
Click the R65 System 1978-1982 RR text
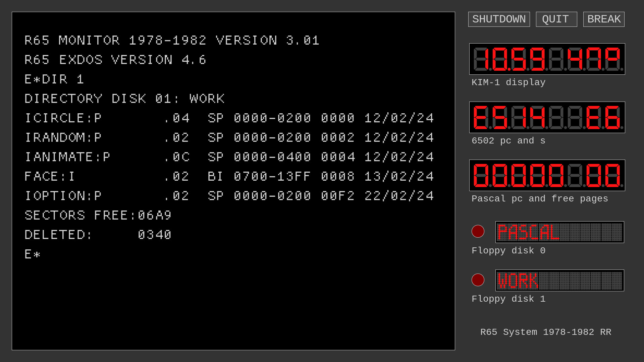(x=546, y=332)
